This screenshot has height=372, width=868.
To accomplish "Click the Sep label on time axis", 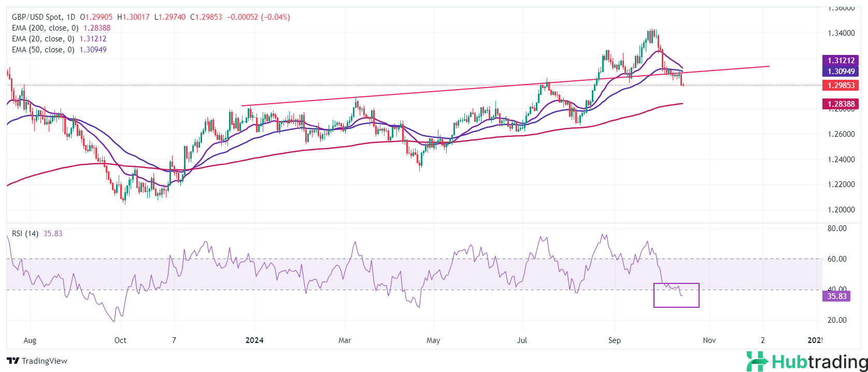I will tap(614, 340).
